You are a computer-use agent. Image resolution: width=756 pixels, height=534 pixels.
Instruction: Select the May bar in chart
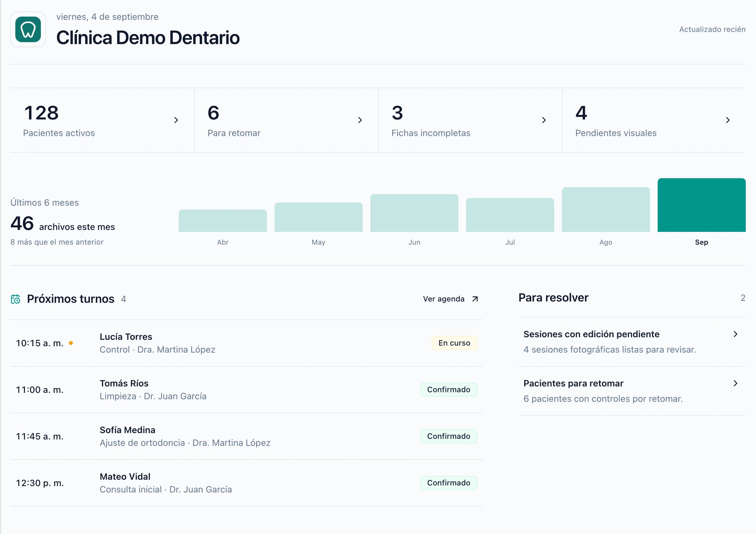pos(318,217)
